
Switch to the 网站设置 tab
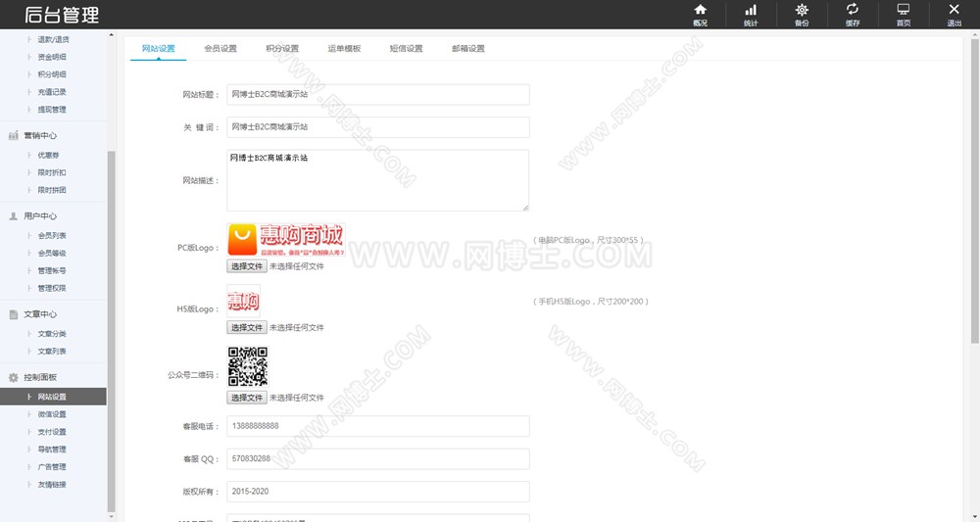158,49
